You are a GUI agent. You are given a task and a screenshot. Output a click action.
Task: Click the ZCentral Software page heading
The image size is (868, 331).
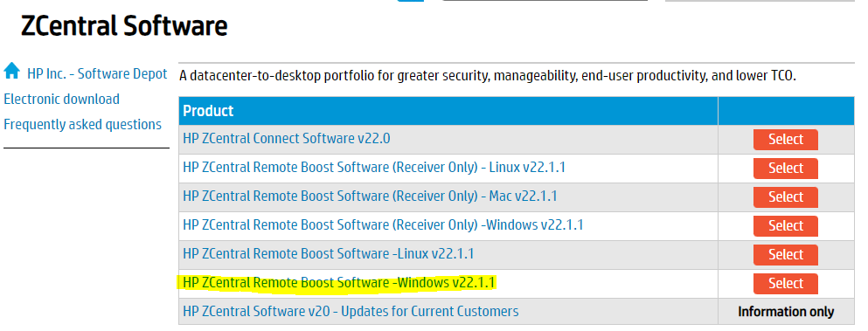point(124,25)
